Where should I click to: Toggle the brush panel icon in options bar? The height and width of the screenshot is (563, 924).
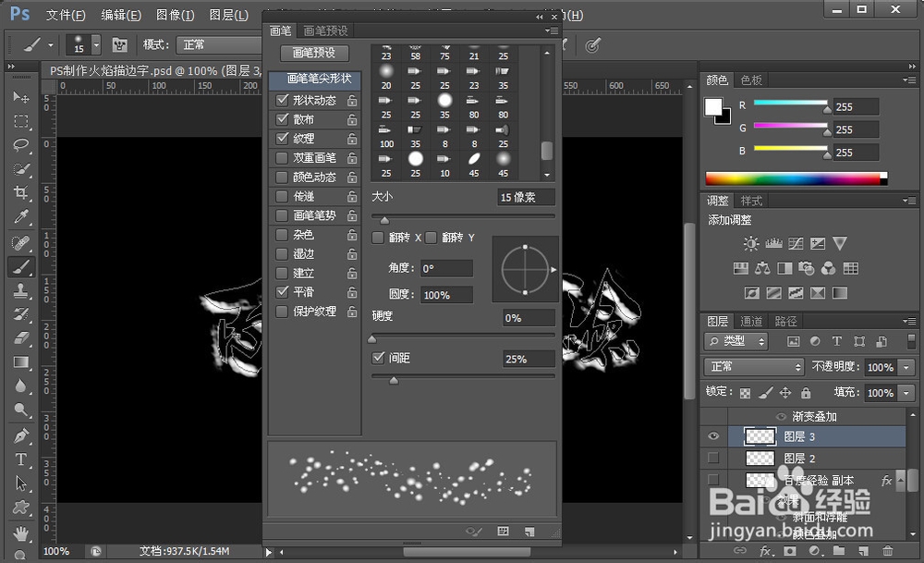pos(119,44)
